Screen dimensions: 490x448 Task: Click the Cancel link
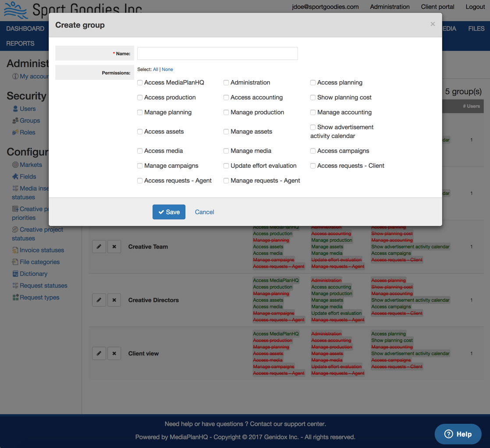tap(204, 212)
